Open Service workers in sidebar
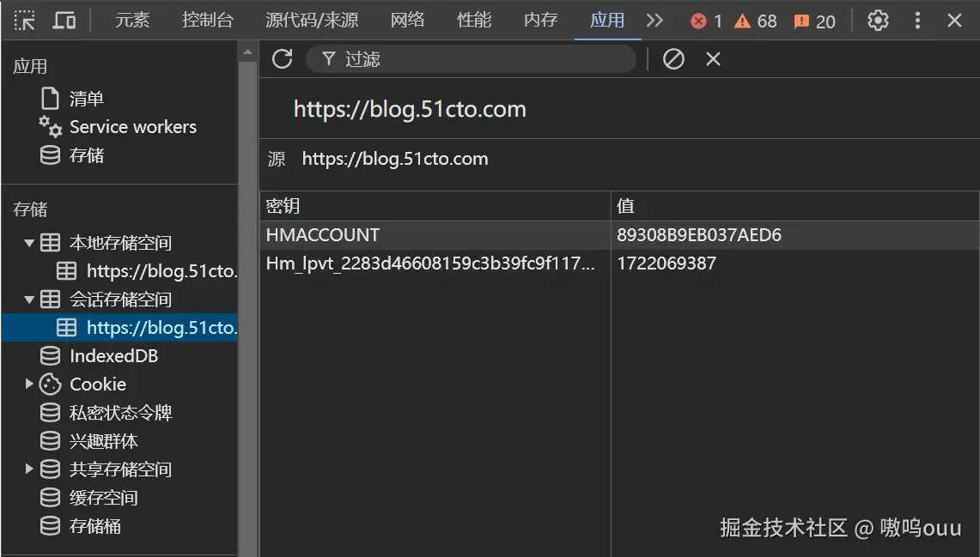Image resolution: width=980 pixels, height=557 pixels. click(133, 127)
